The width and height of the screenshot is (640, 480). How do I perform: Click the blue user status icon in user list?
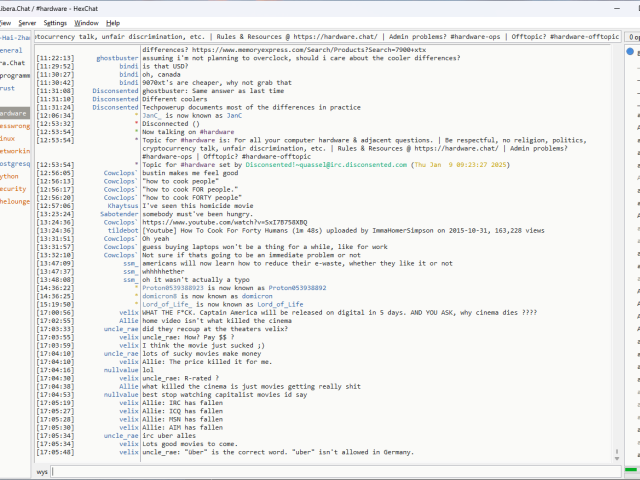coord(629,51)
